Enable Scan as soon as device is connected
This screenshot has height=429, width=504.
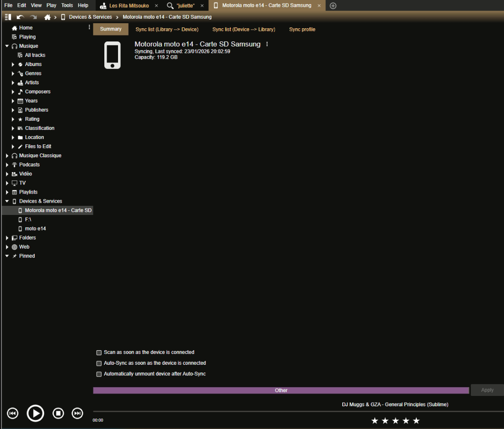[x=99, y=352]
